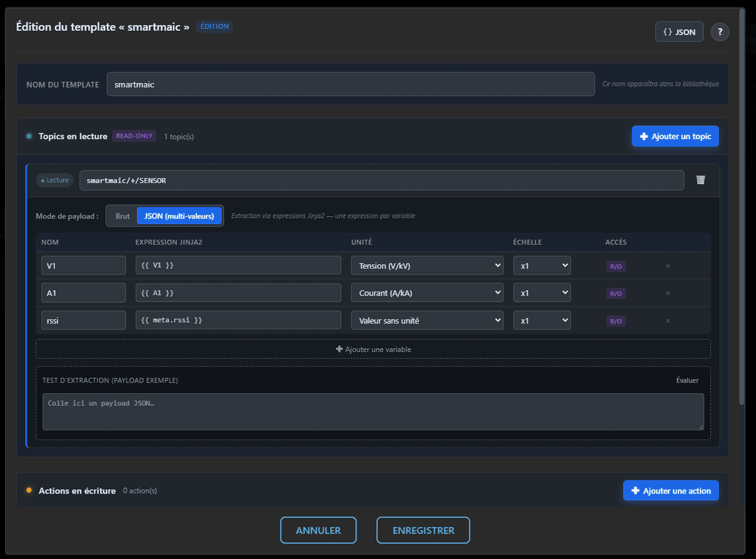Open the Courant (A/kA) unit dropdown
The image size is (756, 559).
coord(427,293)
